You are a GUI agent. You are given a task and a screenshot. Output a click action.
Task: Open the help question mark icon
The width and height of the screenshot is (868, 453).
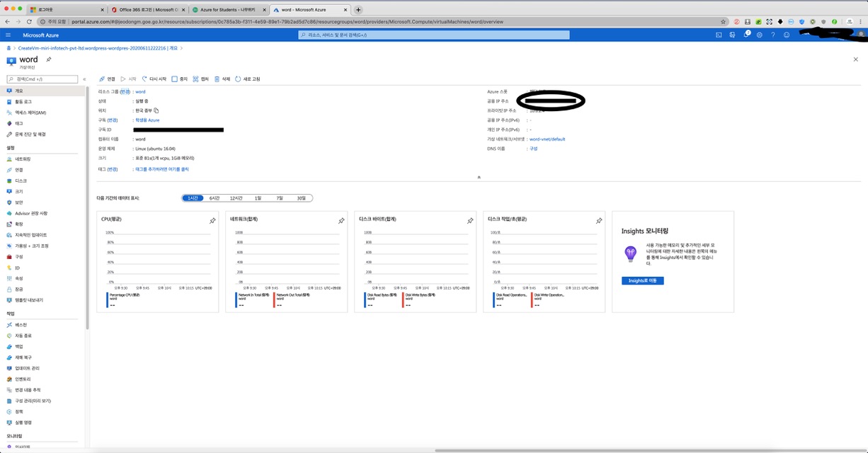pyautogui.click(x=773, y=35)
